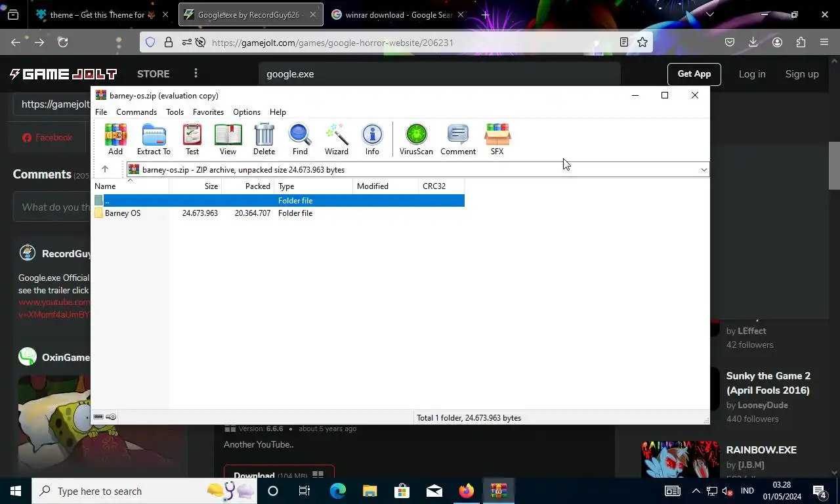The image size is (840, 504).
Task: Click the Log in link
Action: pyautogui.click(x=752, y=74)
